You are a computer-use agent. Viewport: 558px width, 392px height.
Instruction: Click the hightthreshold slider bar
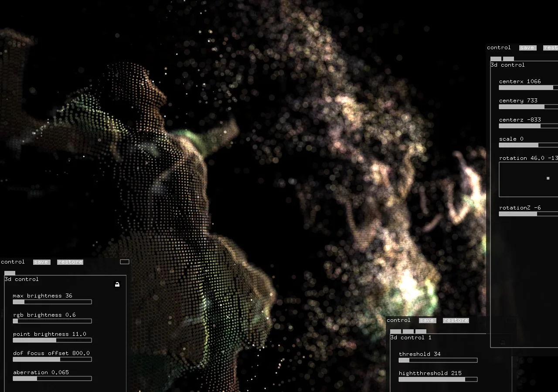(x=438, y=379)
